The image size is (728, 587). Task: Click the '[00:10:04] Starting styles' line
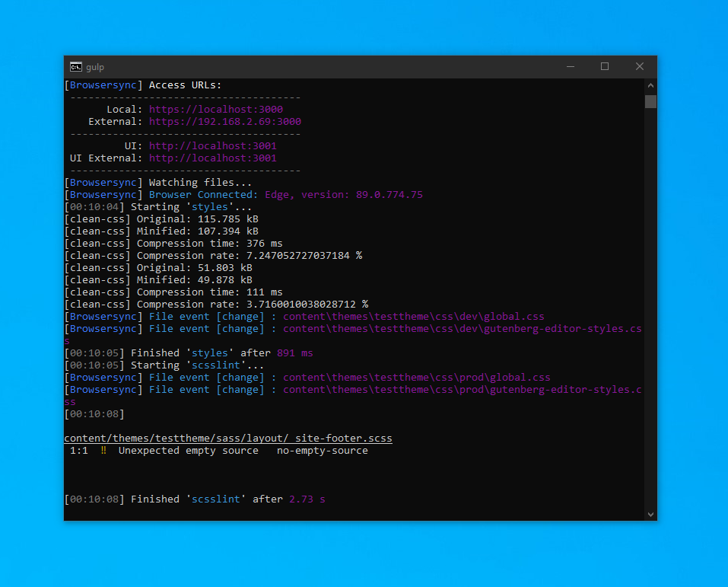tap(158, 207)
